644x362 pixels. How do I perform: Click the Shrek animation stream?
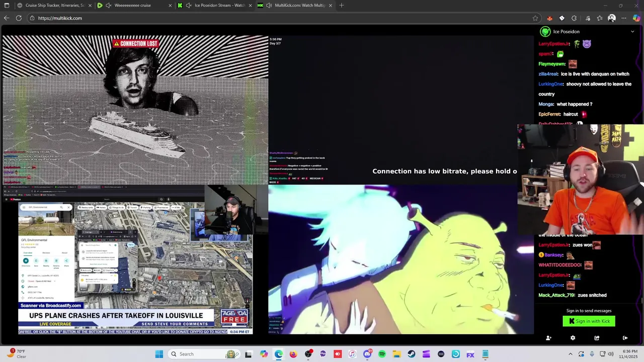pos(401,260)
